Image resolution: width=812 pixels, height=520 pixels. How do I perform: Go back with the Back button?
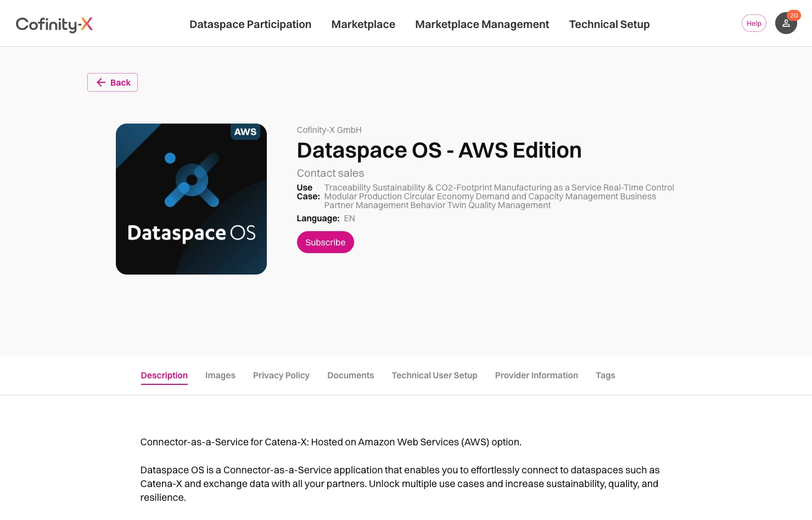click(x=113, y=82)
